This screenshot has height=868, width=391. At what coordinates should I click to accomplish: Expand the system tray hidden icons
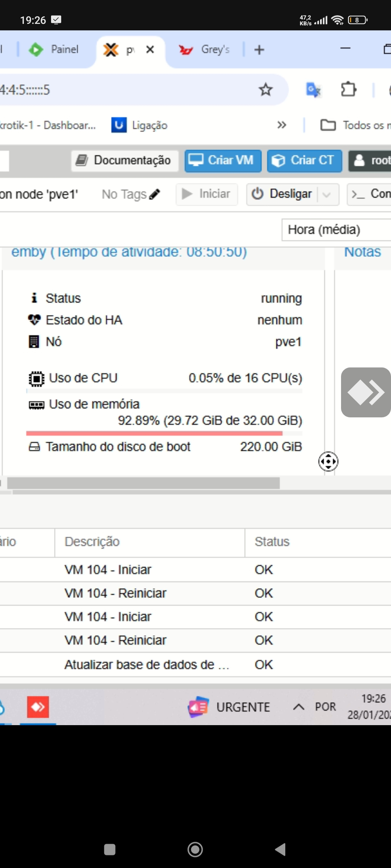pos(298,707)
